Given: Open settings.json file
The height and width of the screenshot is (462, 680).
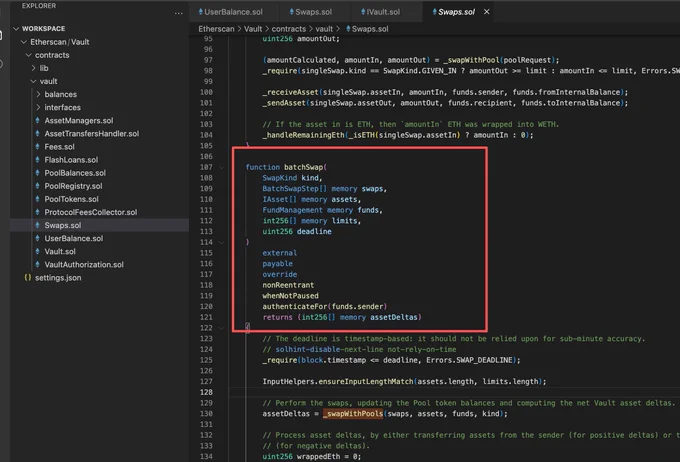Looking at the screenshot, I should click(58, 278).
